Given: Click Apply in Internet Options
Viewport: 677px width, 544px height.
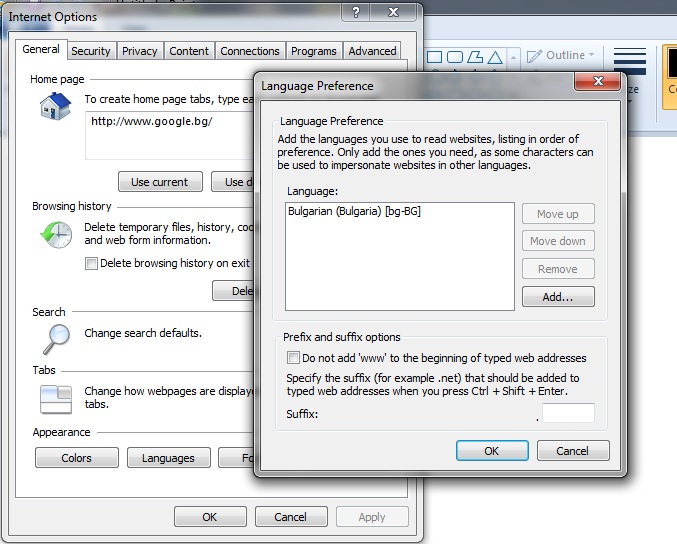Looking at the screenshot, I should (x=372, y=517).
